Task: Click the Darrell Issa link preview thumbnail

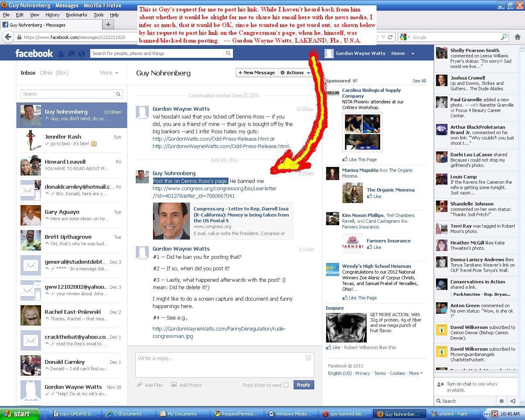Action: coord(171,221)
